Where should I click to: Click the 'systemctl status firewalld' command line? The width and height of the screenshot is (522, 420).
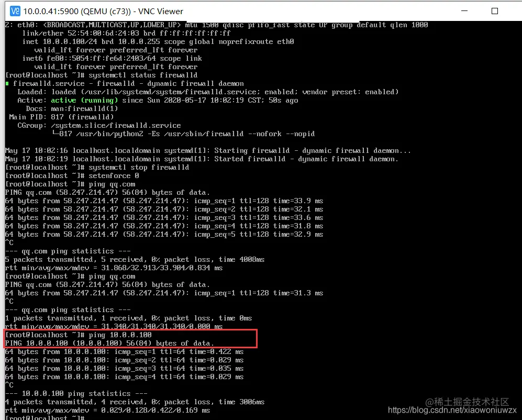point(101,75)
